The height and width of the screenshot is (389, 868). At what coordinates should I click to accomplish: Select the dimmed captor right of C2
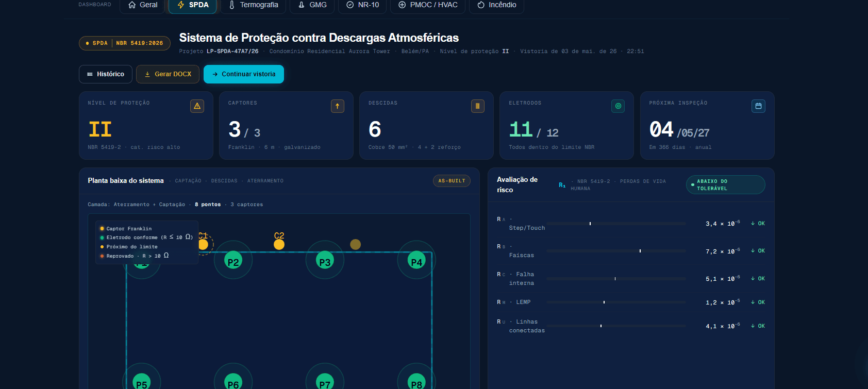pos(355,244)
